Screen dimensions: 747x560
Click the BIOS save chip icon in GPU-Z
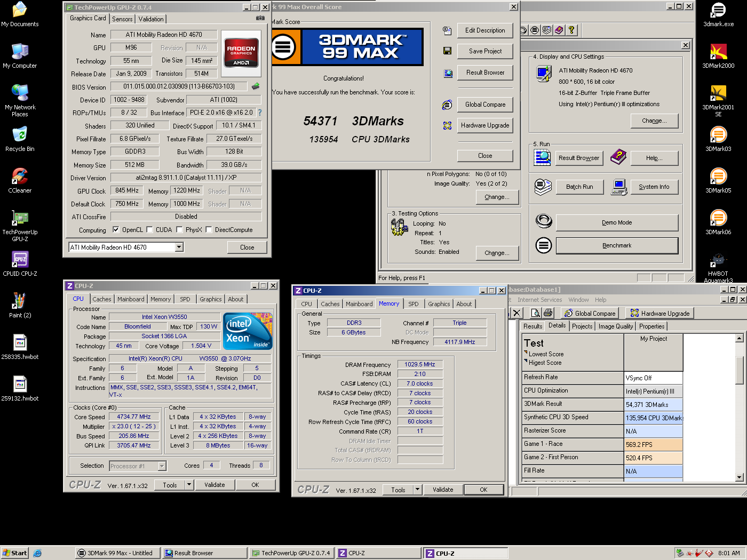point(256,86)
